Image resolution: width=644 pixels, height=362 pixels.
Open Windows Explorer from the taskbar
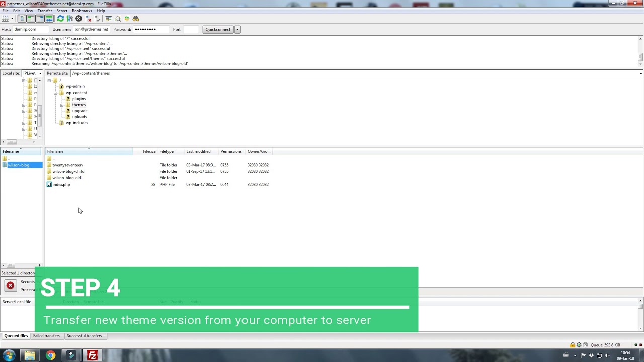[30, 355]
